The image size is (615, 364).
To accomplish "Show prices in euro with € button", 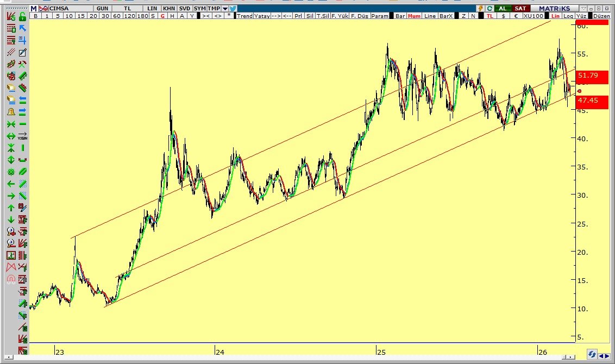I will click(x=516, y=16).
